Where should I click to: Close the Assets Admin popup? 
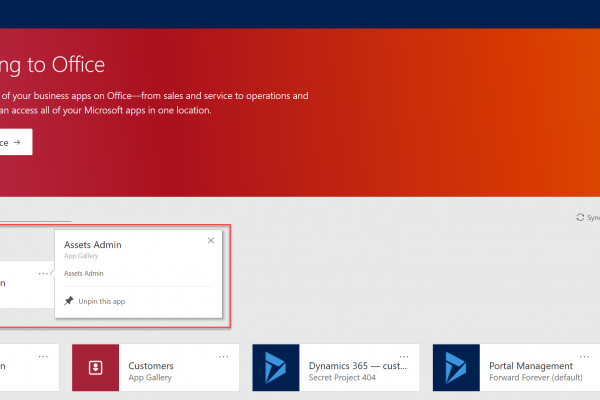[x=210, y=241]
